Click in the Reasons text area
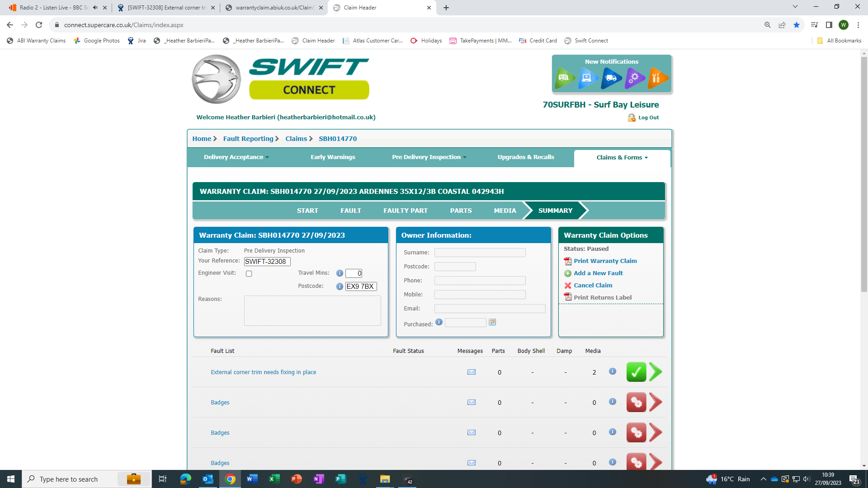Screen dimensions: 868x488 tap(312, 311)
